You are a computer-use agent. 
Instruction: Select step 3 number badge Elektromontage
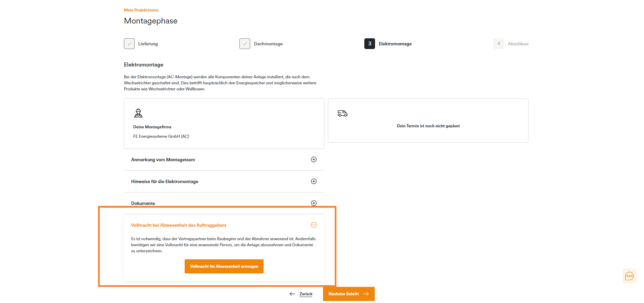click(370, 44)
